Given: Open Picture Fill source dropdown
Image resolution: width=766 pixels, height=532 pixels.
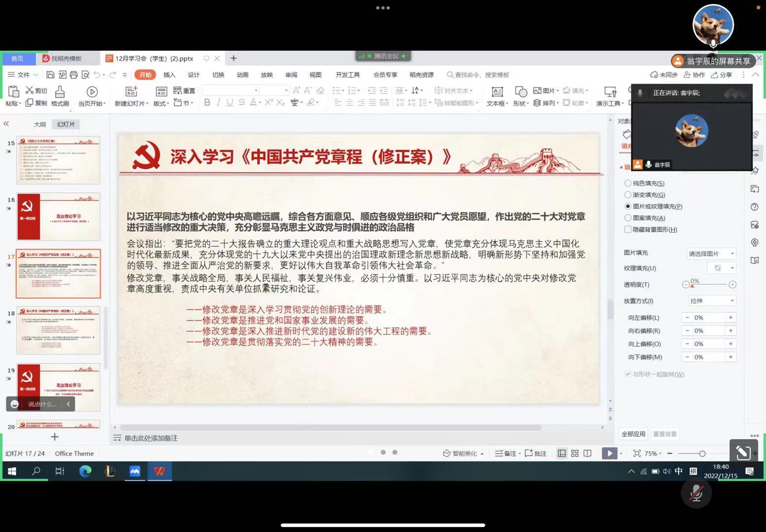Looking at the screenshot, I should point(711,254).
